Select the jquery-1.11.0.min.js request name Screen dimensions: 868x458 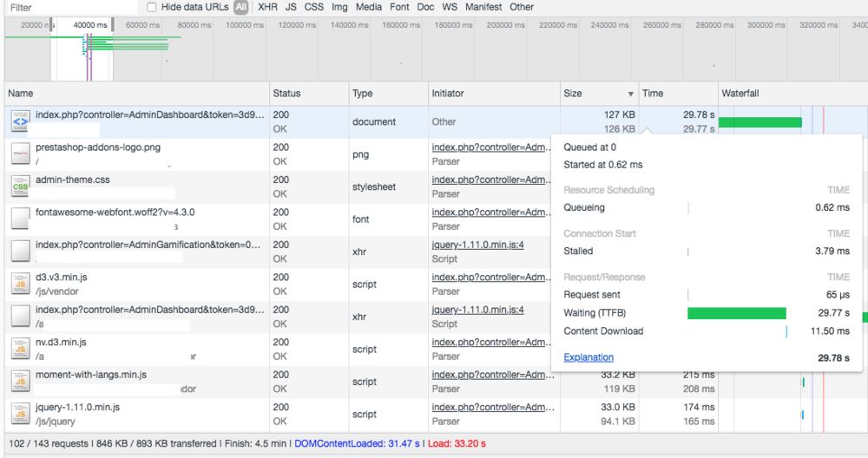(x=77, y=407)
